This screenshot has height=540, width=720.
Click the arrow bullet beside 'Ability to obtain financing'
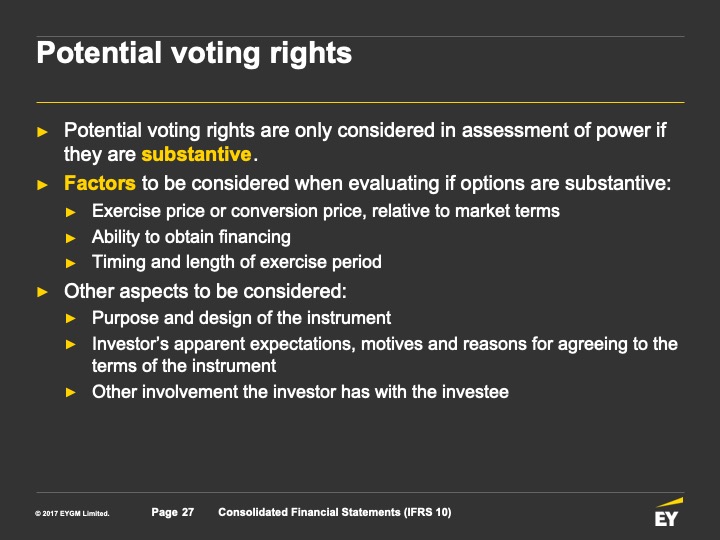(70, 237)
